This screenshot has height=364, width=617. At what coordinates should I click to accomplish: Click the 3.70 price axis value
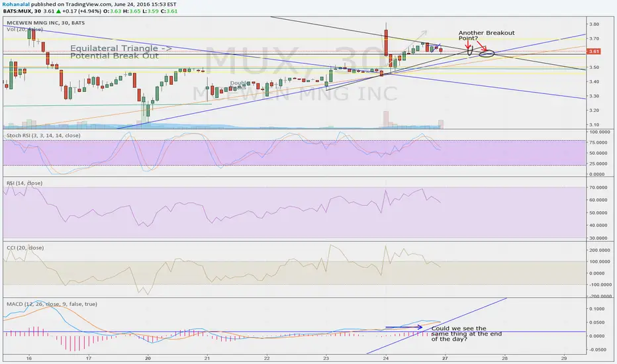coord(594,38)
